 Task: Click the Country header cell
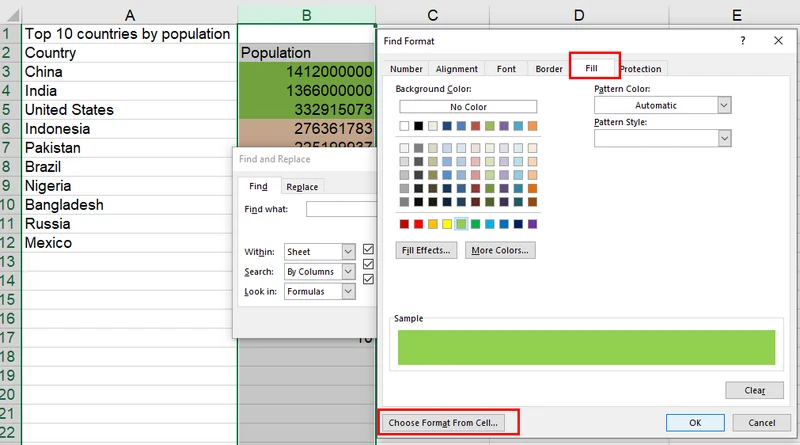click(x=130, y=53)
